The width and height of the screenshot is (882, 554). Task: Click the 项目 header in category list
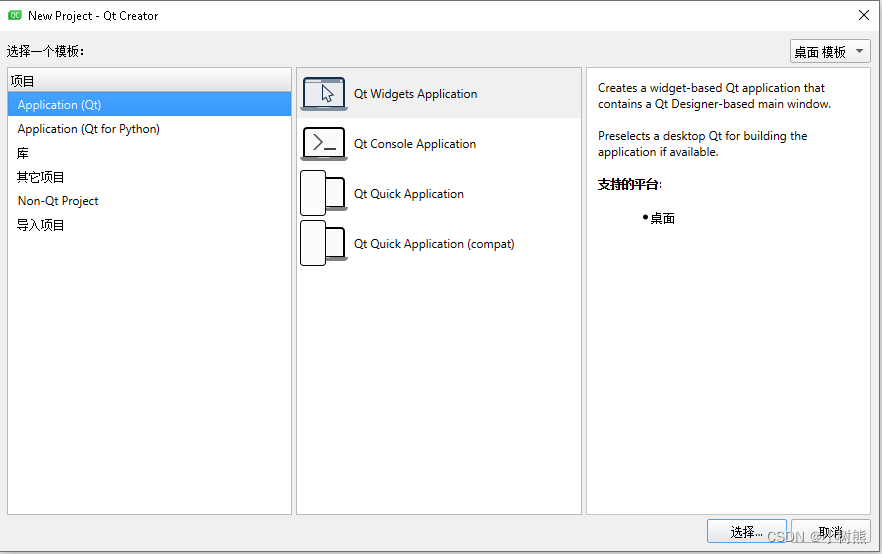point(149,81)
